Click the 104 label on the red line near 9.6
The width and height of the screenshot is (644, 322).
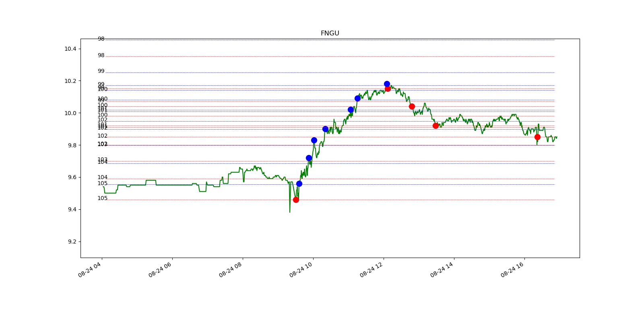(103, 178)
